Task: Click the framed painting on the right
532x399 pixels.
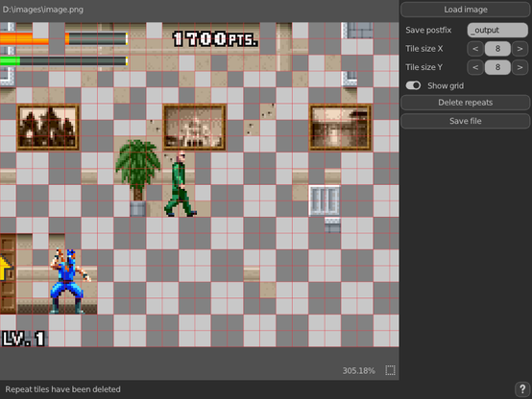Action: coord(340,128)
